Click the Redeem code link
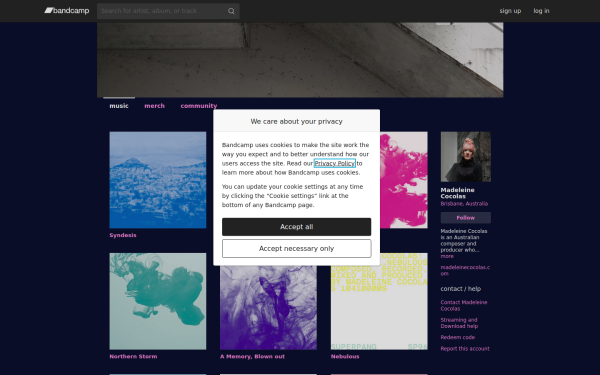The width and height of the screenshot is (600, 375). tap(458, 338)
